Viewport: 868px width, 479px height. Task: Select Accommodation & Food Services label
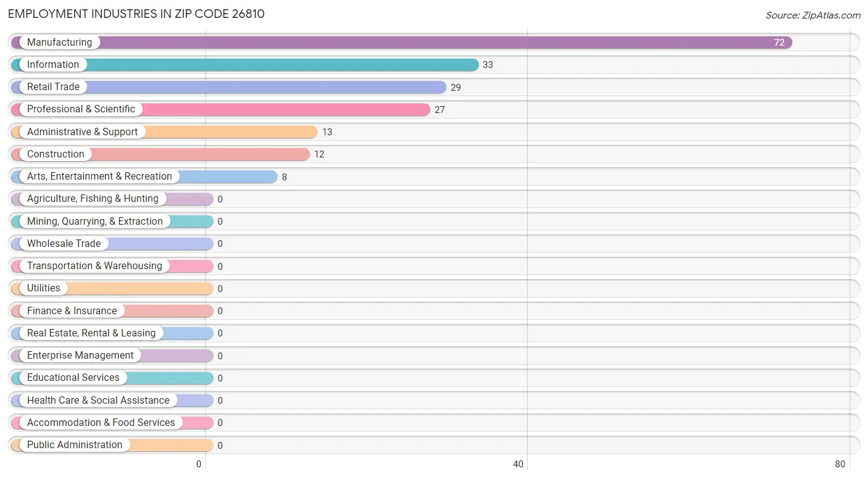[x=101, y=422]
